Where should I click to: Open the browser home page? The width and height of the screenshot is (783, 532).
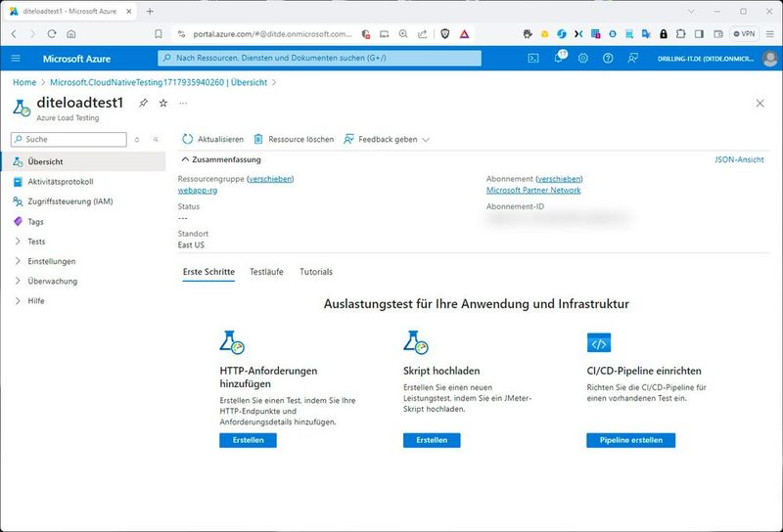pyautogui.click(x=71, y=34)
